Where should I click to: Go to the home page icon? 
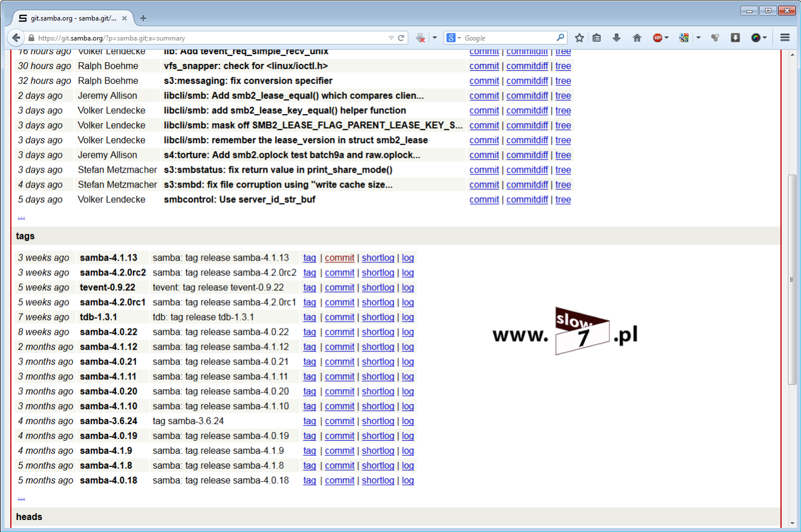click(637, 38)
